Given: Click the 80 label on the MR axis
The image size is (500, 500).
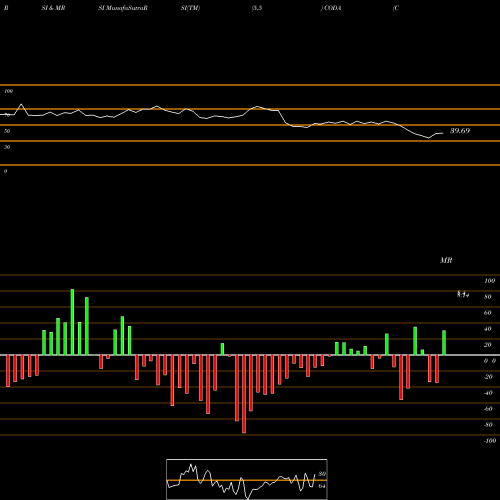Looking at the screenshot, I should pos(488,297).
